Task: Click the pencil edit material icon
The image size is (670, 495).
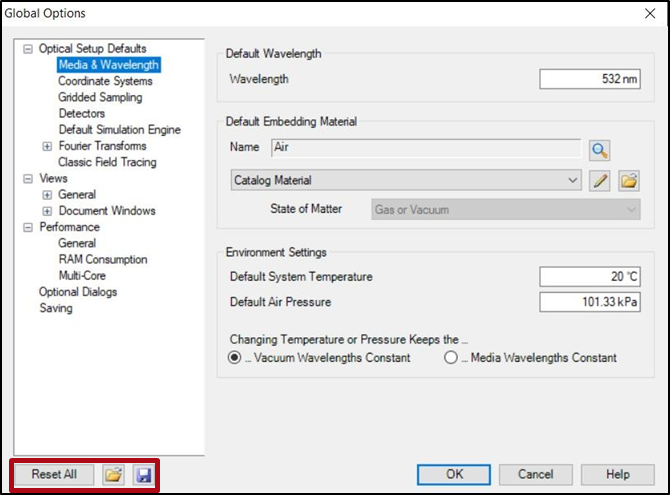Action: tap(599, 181)
